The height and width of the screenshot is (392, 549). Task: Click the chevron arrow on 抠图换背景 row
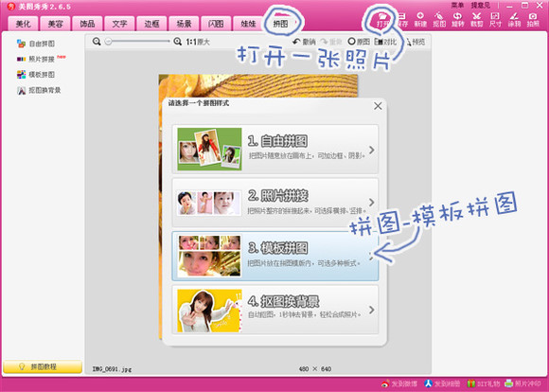(371, 310)
